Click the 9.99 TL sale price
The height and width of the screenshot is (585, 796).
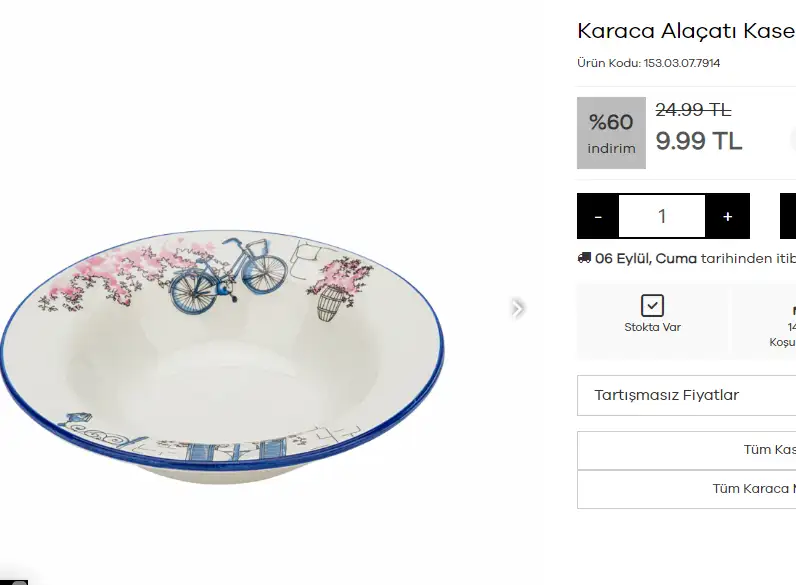coord(699,141)
